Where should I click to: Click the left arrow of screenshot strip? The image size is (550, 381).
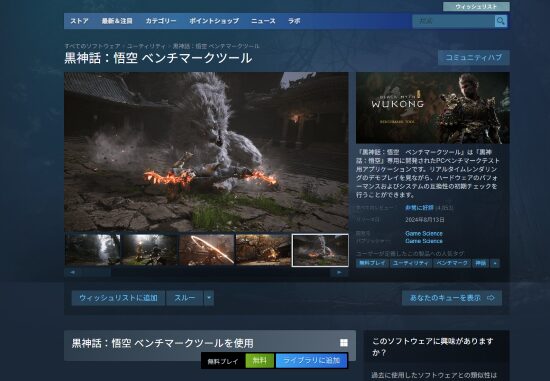72,272
